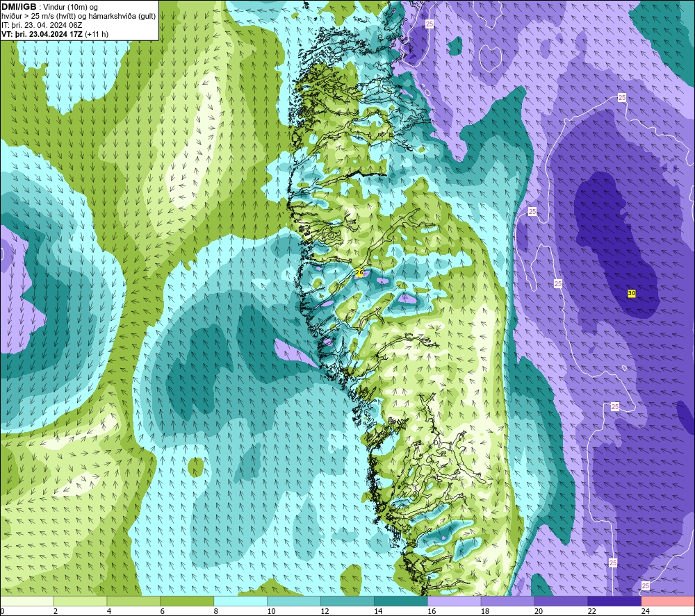This screenshot has width=695, height=616.
Task: Click the '14' tick on the color scale
Action: (x=378, y=611)
